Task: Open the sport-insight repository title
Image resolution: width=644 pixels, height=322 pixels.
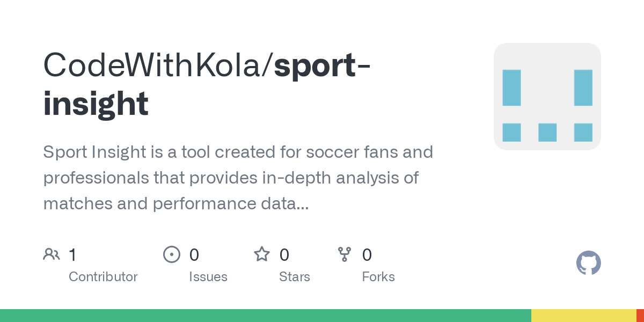Action: pos(208,84)
